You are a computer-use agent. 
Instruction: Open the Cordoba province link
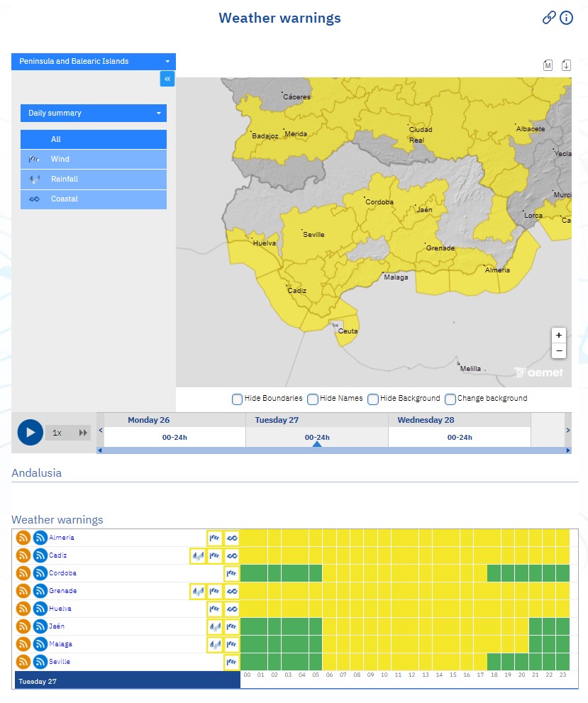[62, 573]
